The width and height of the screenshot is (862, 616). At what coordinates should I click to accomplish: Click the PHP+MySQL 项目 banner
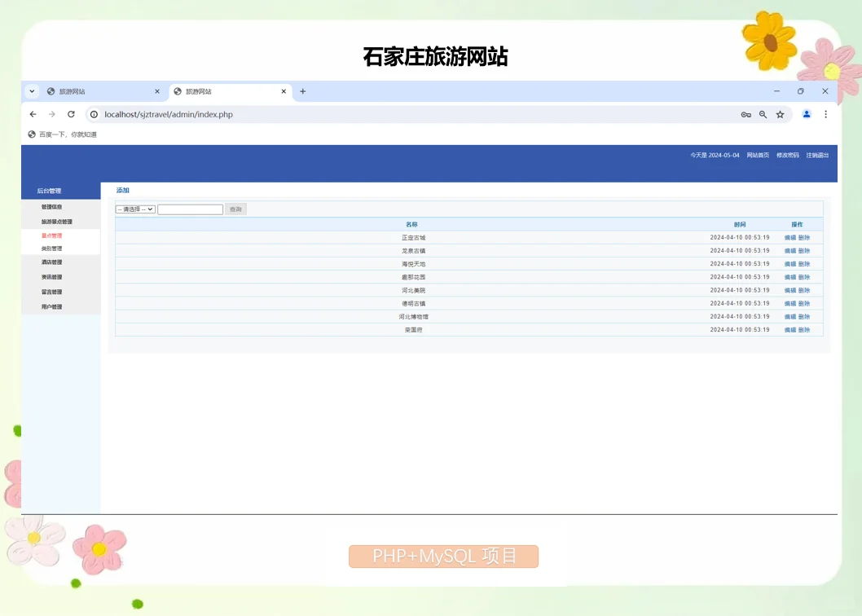pos(442,556)
